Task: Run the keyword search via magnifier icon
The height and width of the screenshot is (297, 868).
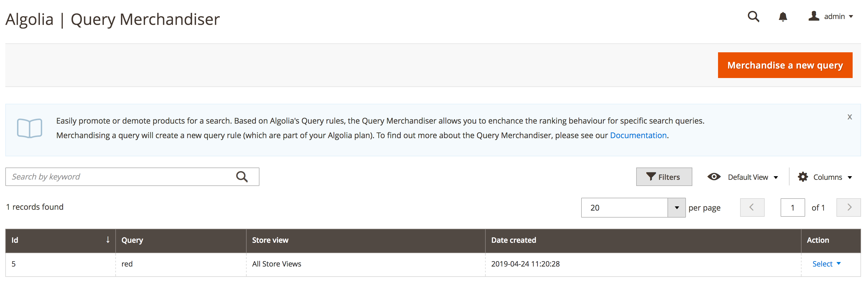Action: coord(242,176)
